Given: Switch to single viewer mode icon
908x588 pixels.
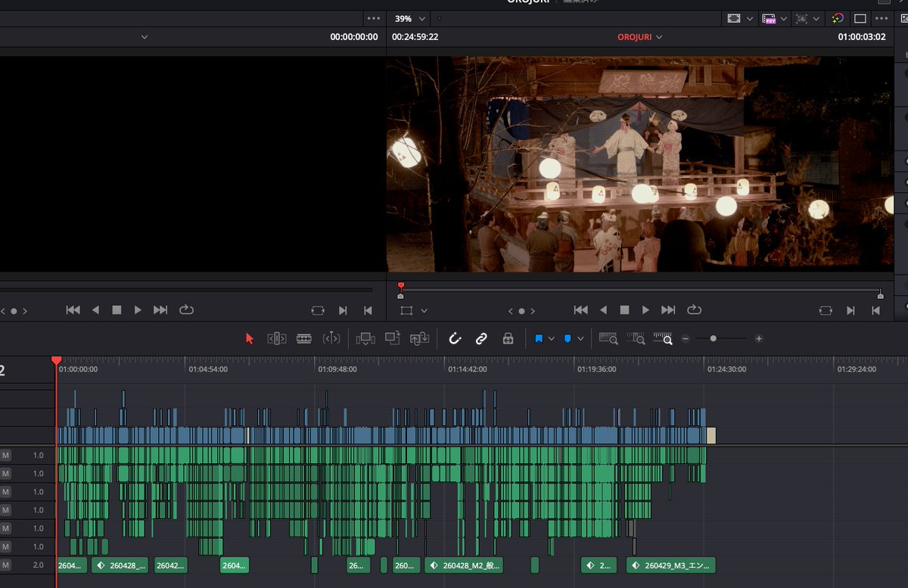Looking at the screenshot, I should (x=860, y=18).
